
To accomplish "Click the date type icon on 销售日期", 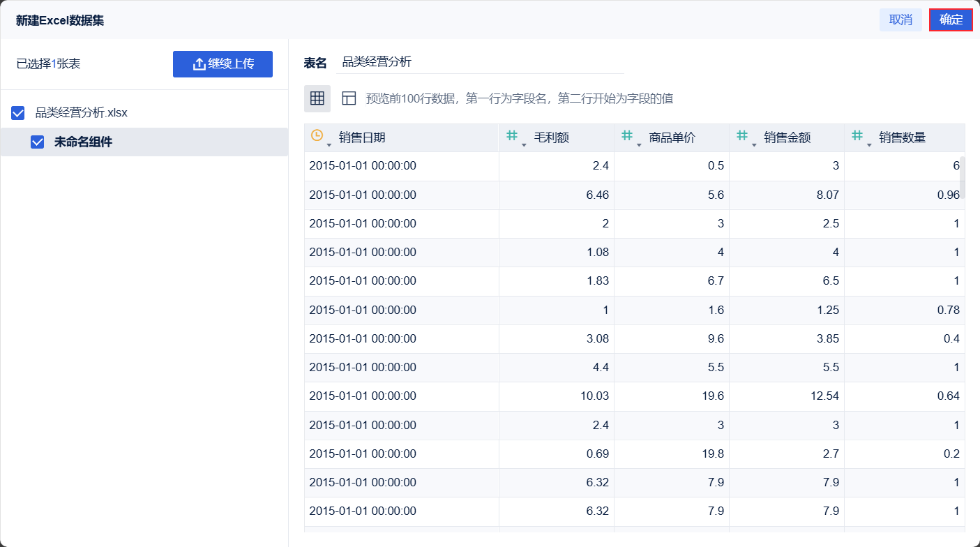I will tap(317, 136).
